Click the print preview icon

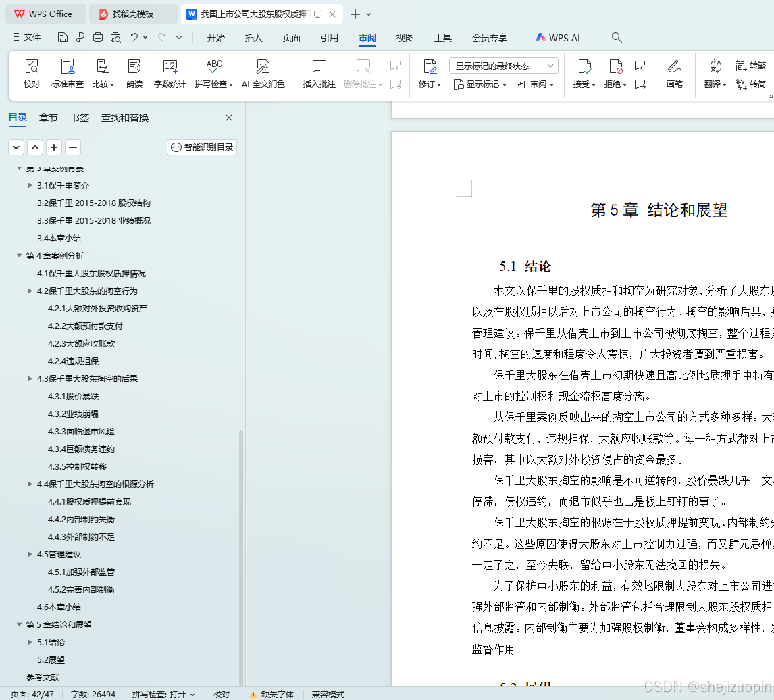(x=115, y=38)
